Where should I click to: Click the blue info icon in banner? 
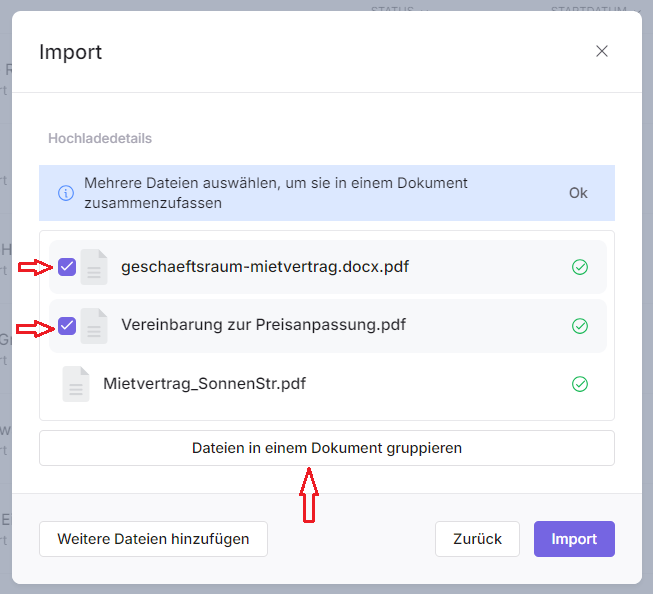point(66,193)
